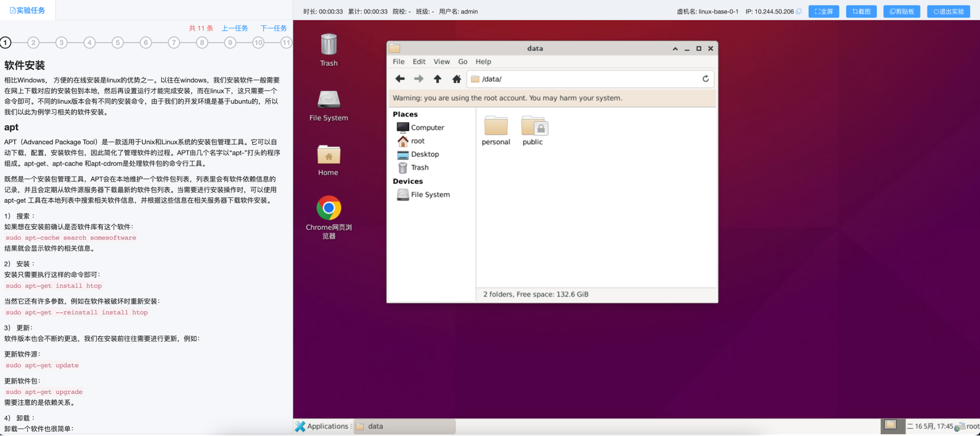
Task: Jump to step 5 in task progress
Action: coord(117,43)
